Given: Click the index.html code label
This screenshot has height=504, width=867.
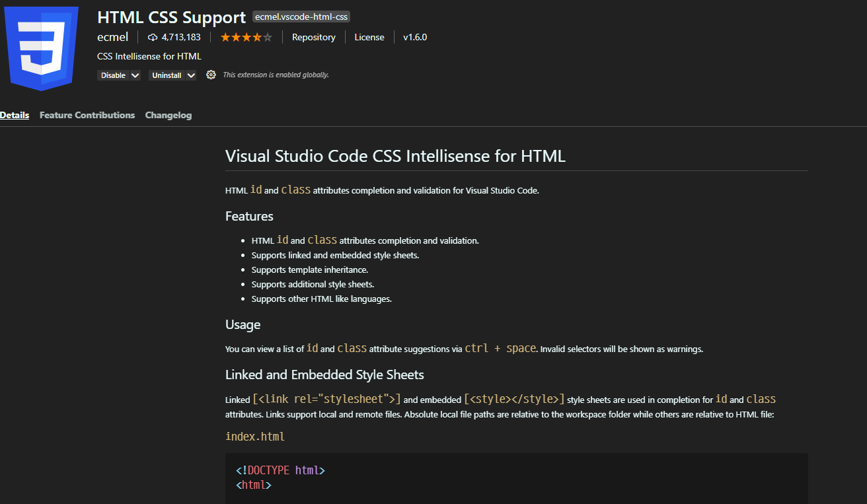Looking at the screenshot, I should tap(255, 437).
